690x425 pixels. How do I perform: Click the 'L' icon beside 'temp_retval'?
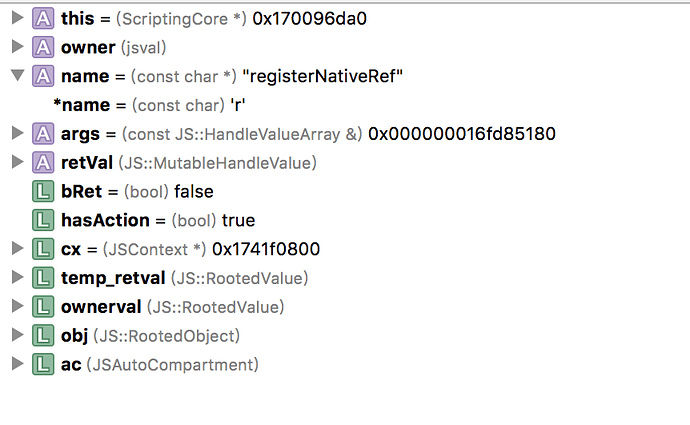43,278
